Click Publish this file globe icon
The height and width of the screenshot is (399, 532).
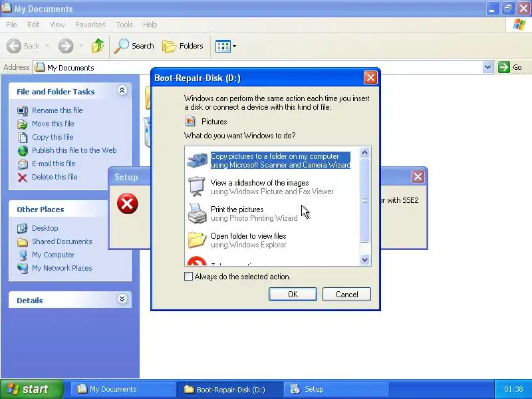[x=23, y=151]
